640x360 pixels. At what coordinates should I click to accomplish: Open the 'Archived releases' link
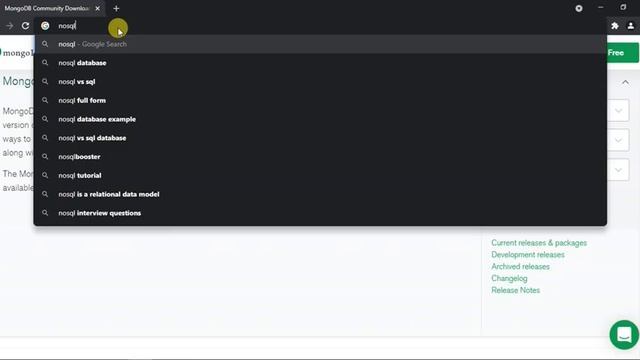(520, 267)
